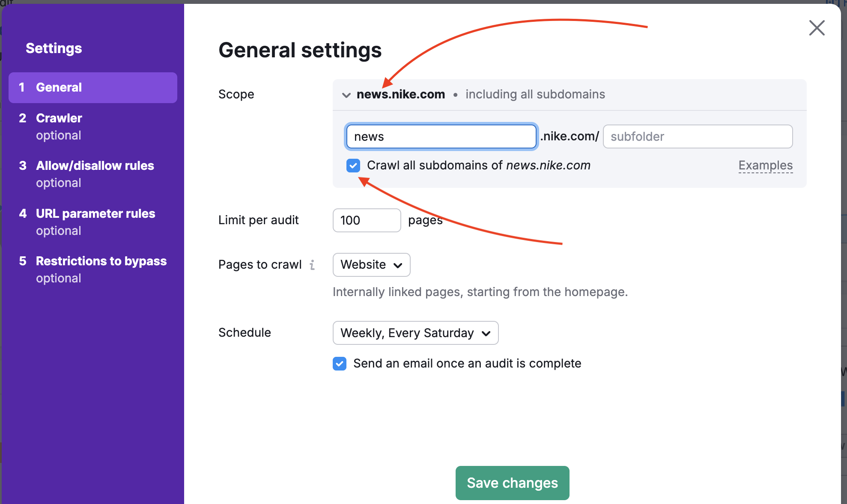
Task: Uncheck Crawl all subdomains of news.nike.com
Action: point(353,165)
